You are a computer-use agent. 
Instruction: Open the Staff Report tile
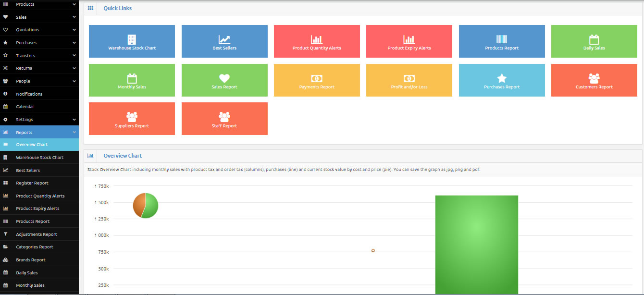[x=224, y=120]
